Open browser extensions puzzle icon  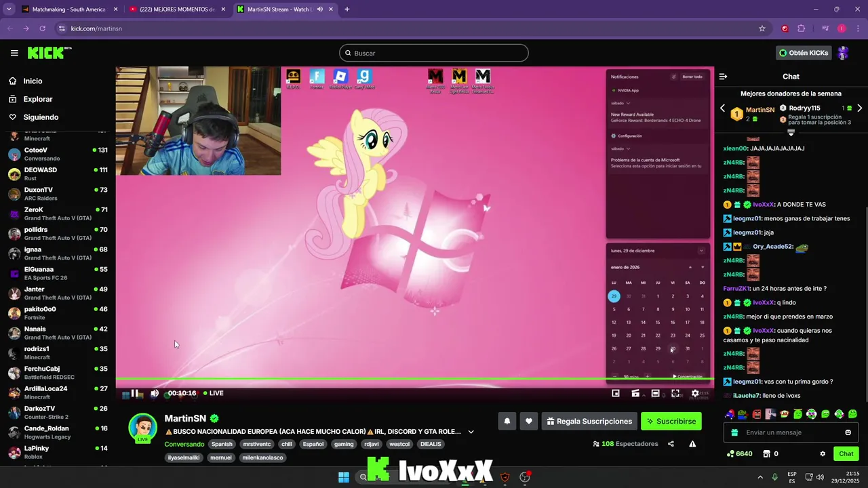[x=801, y=28]
